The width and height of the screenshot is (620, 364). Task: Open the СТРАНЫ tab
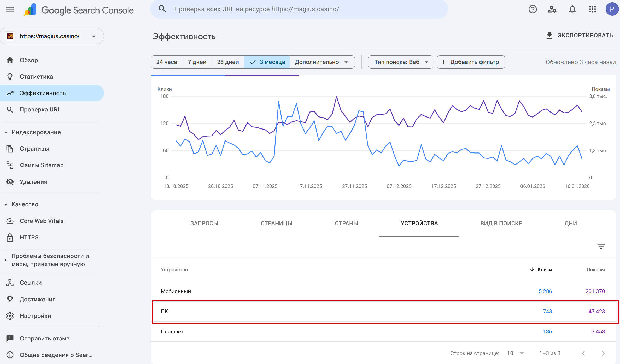tap(346, 224)
